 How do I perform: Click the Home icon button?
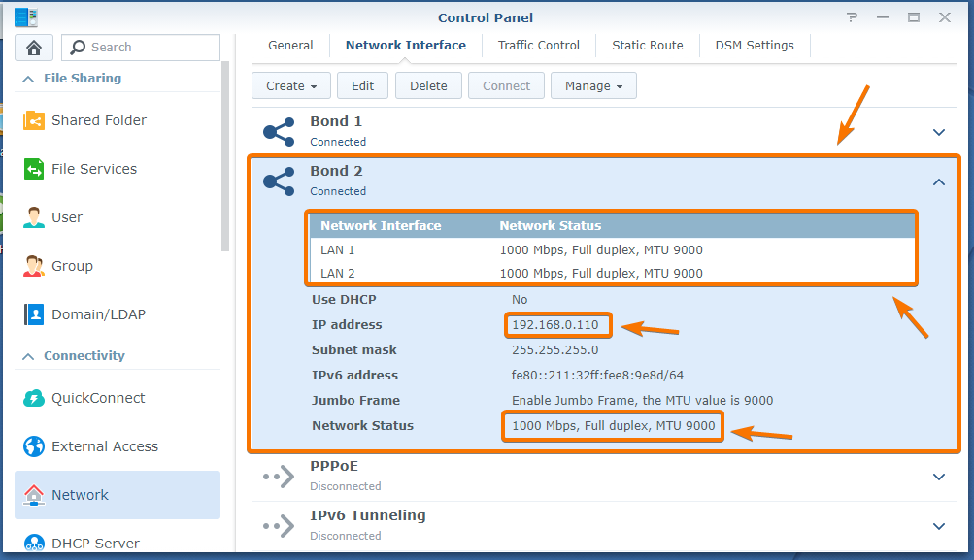point(34,48)
